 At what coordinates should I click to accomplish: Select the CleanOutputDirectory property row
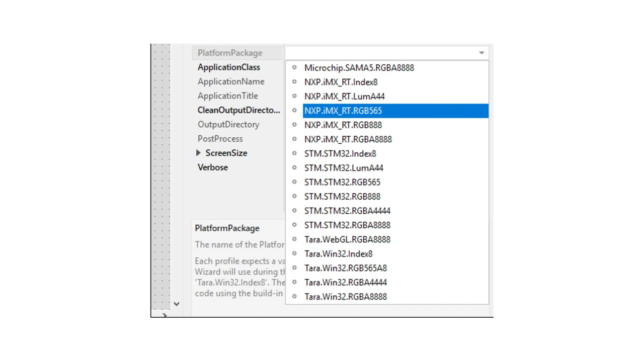tap(238, 110)
